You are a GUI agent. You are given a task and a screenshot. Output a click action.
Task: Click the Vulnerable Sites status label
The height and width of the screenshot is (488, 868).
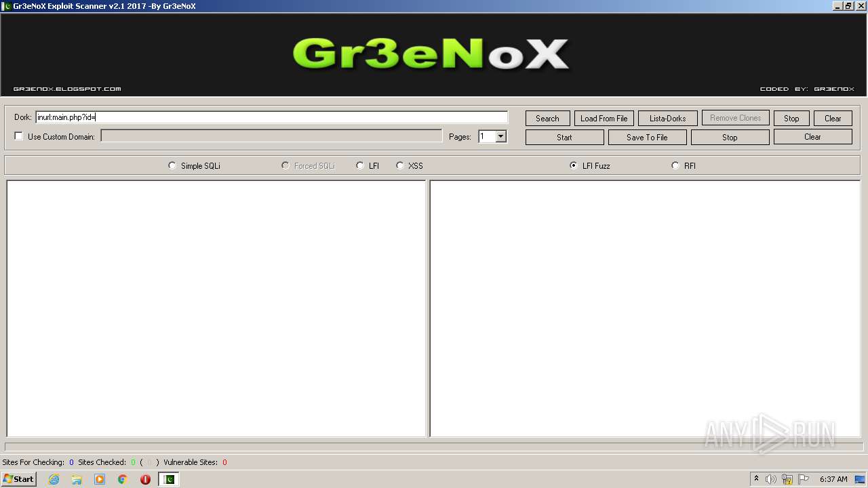[191, 462]
